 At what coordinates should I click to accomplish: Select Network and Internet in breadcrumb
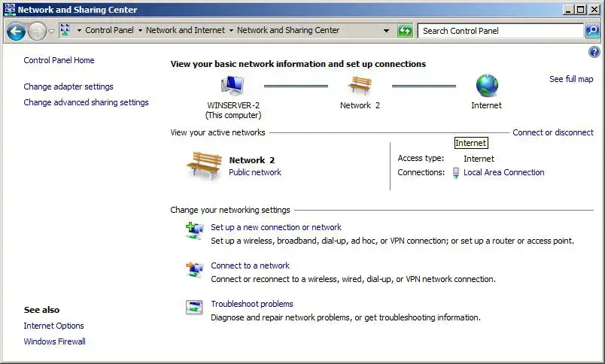[x=185, y=31]
